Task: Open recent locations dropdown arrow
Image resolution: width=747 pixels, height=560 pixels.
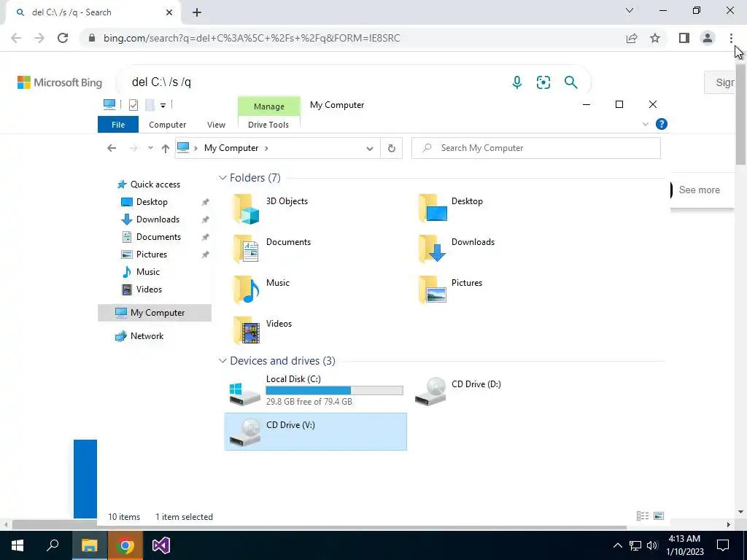Action: click(x=150, y=148)
